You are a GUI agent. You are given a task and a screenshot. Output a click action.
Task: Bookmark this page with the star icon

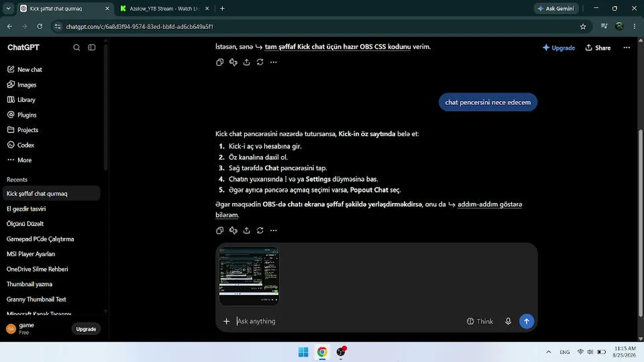click(x=583, y=26)
